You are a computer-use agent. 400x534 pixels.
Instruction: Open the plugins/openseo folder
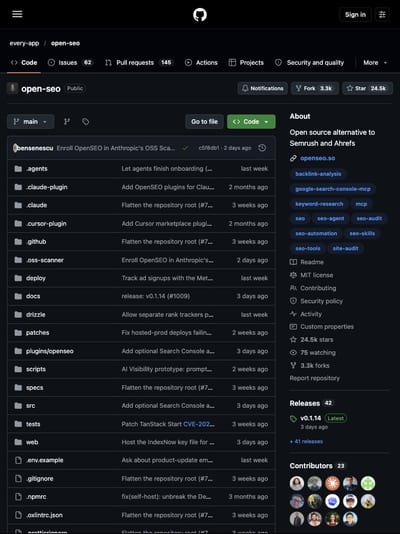(50, 351)
